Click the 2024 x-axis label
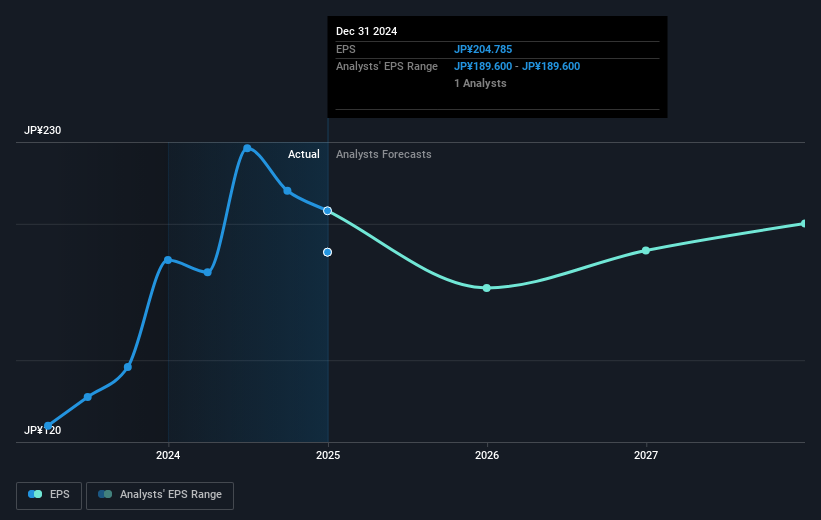This screenshot has width=821, height=520. pos(168,455)
